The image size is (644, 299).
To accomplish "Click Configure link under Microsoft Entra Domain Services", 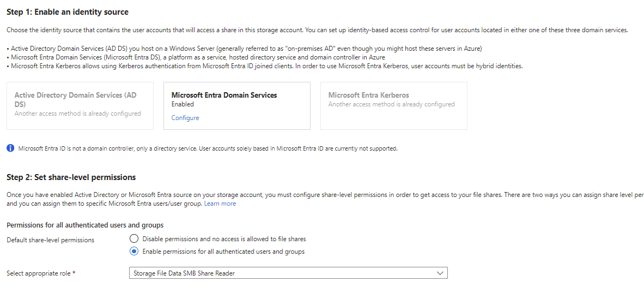I will 185,118.
